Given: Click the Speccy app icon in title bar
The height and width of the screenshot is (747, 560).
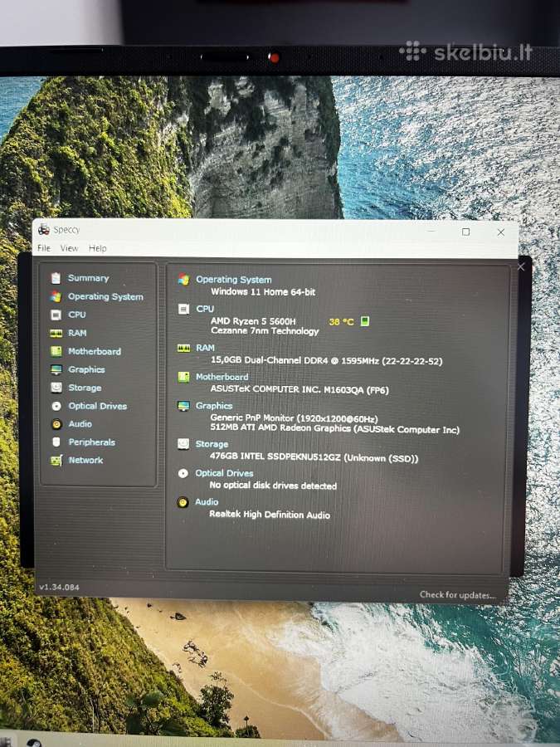Looking at the screenshot, I should pyautogui.click(x=44, y=230).
